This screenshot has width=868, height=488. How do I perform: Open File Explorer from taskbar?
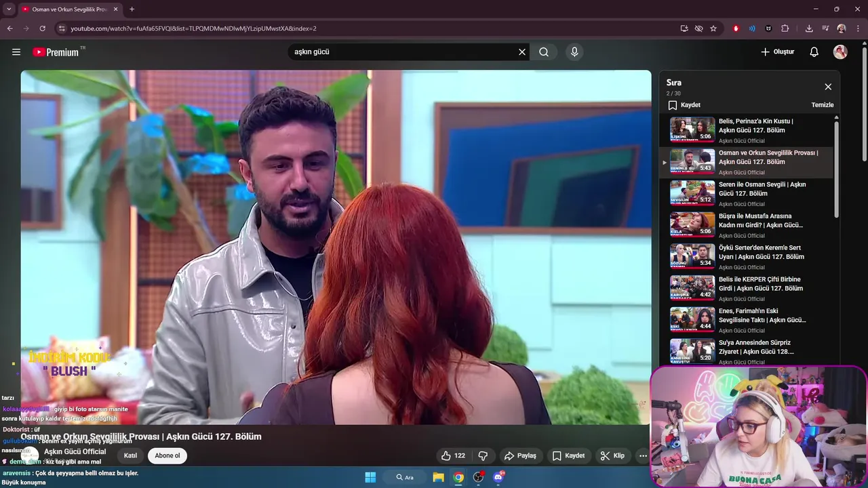click(x=438, y=477)
